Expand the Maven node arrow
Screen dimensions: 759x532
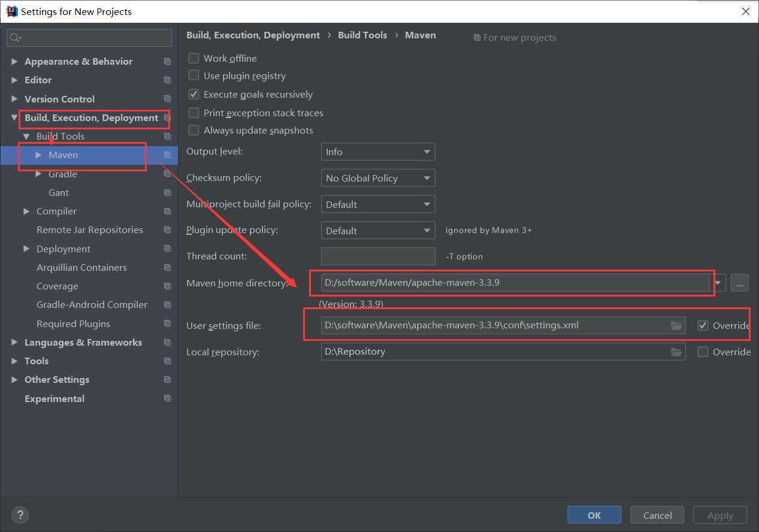pos(38,155)
